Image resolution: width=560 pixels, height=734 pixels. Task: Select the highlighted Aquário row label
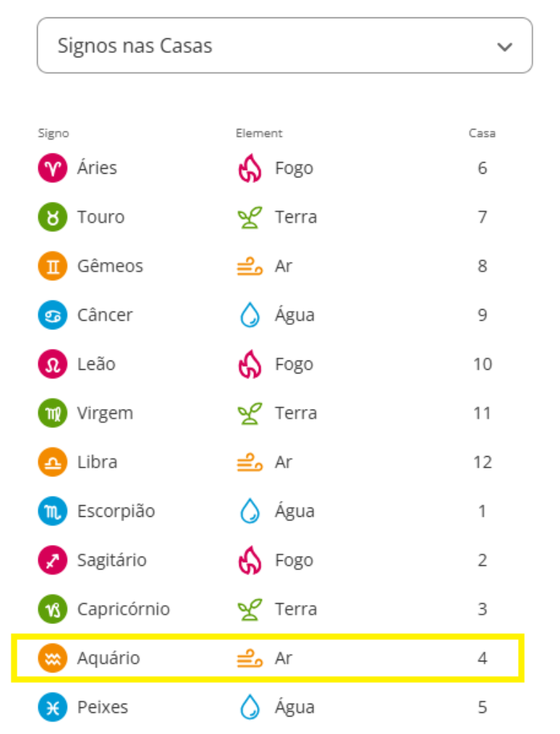[109, 659]
